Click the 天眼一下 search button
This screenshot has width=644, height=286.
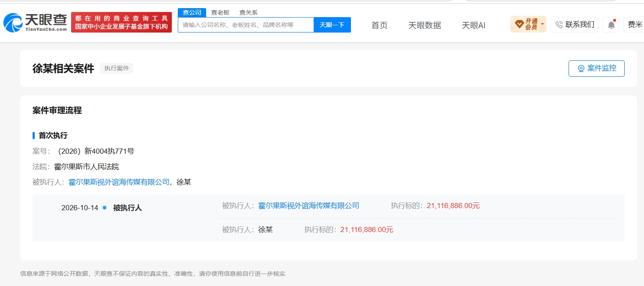click(332, 25)
